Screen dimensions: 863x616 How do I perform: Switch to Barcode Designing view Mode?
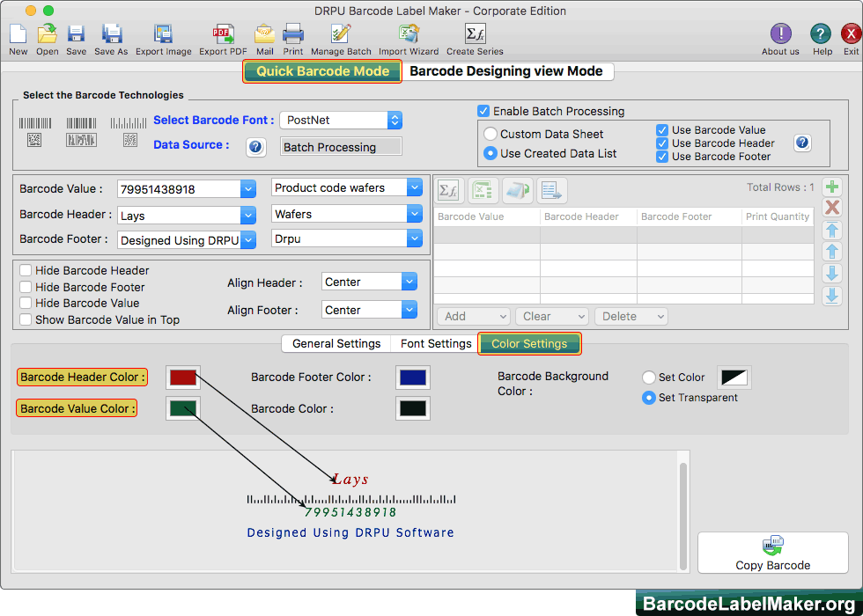(506, 71)
